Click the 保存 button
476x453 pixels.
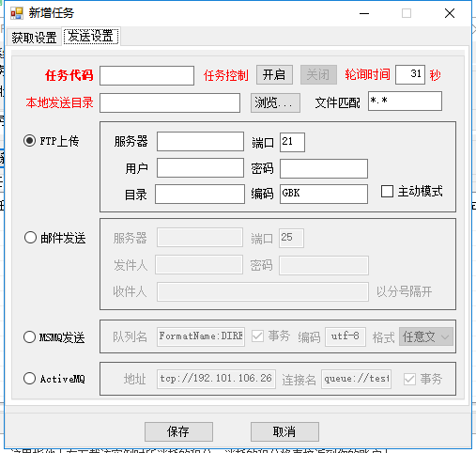(178, 431)
